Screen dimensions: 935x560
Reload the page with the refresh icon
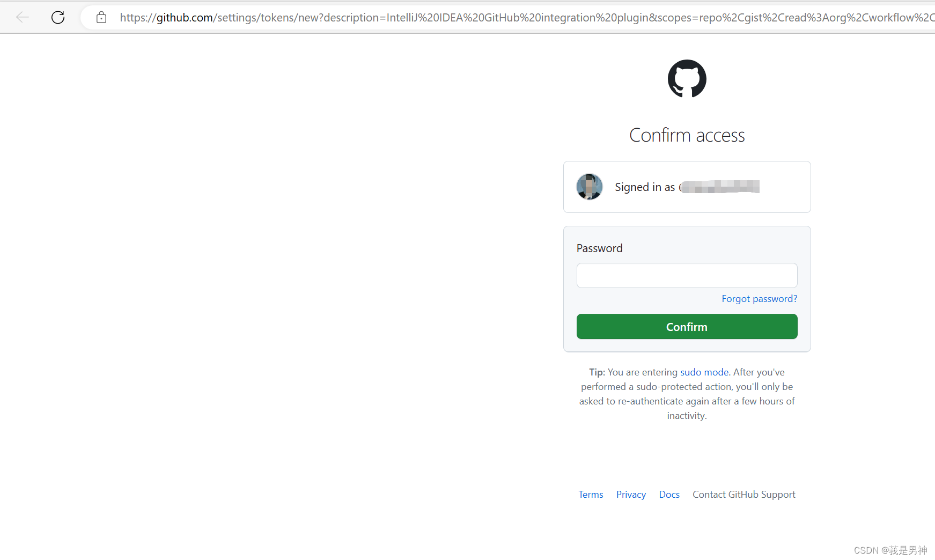pos(58,17)
